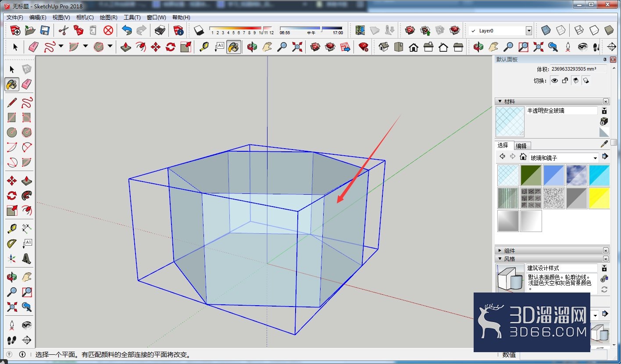Pick the yellow material swatch
Screen dimensions: 621x364
point(599,198)
